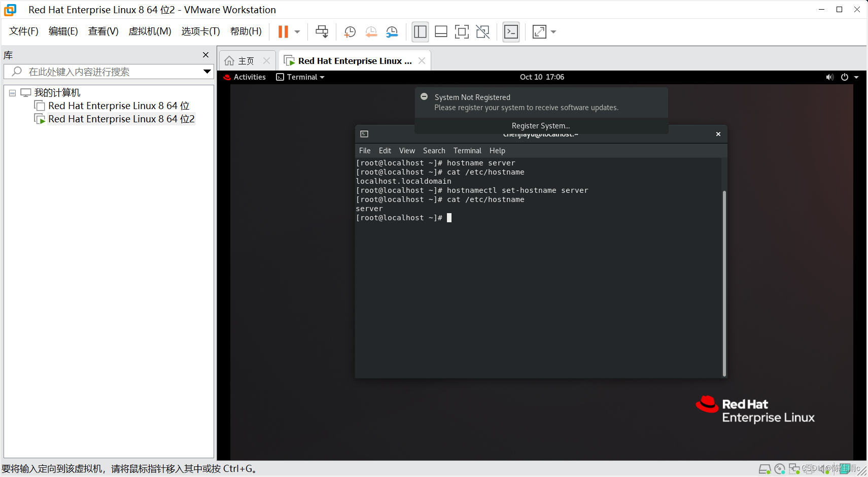
Task: Open the 查看(V) menu
Action: click(103, 31)
